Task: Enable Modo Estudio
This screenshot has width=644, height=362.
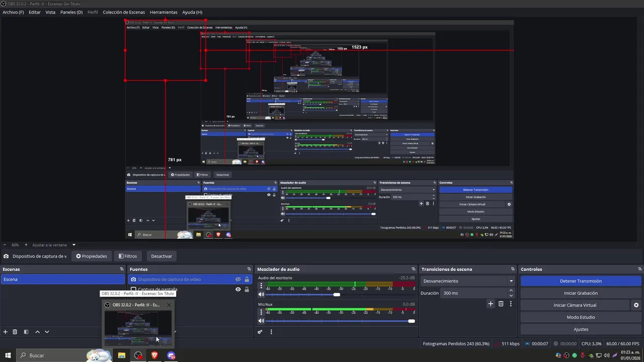Action: pos(581,317)
